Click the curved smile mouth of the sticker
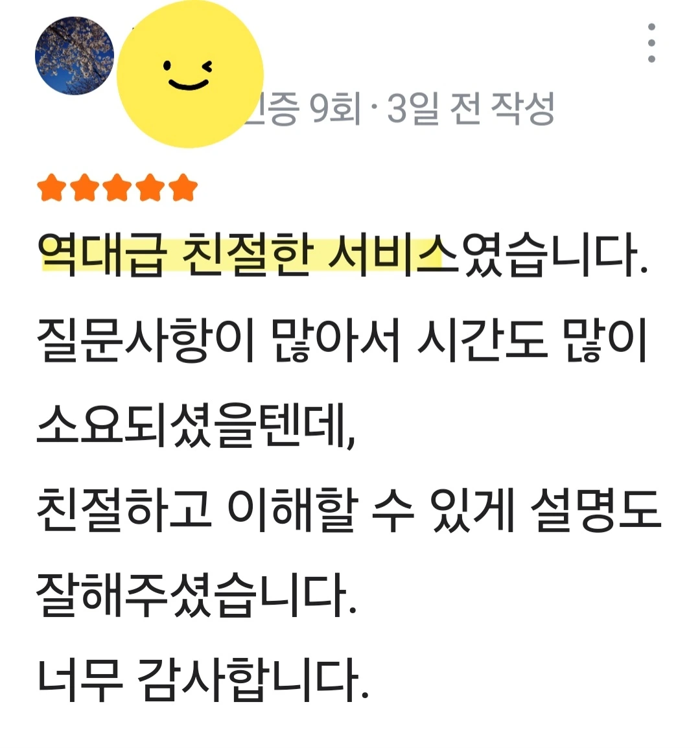Screen dimensions: 700x748 [189, 84]
